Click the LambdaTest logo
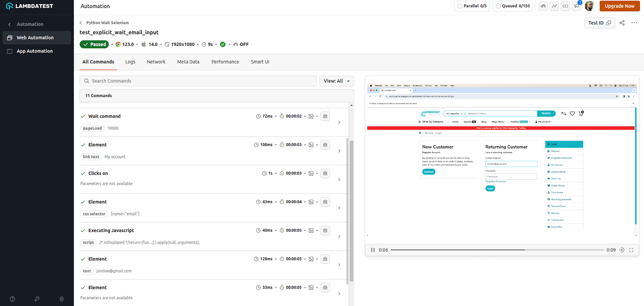This screenshot has height=306, width=644. tap(29, 6)
